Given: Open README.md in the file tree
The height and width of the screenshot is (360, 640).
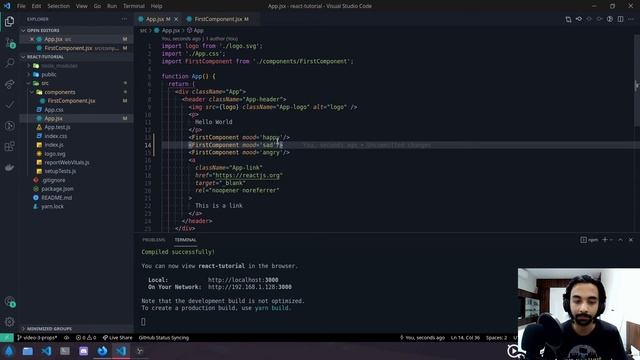Looking at the screenshot, I should (56, 198).
